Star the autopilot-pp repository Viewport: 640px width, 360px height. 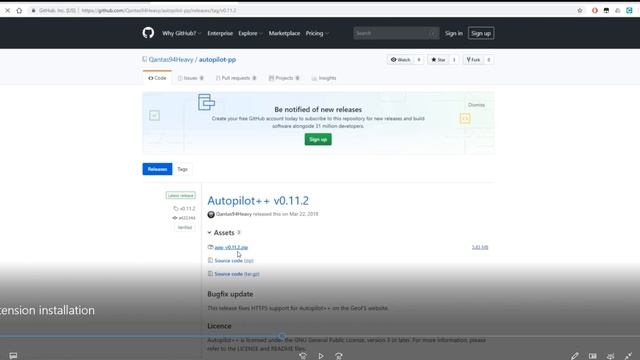point(438,60)
